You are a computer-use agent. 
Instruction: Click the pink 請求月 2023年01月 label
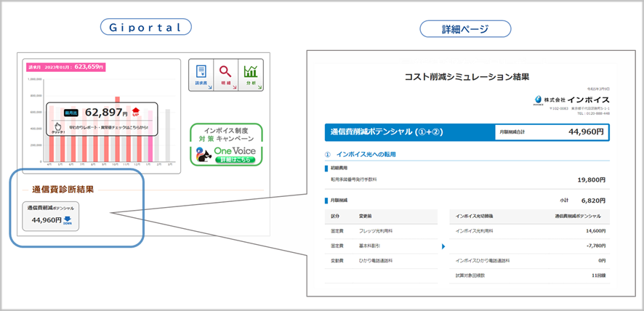65,67
